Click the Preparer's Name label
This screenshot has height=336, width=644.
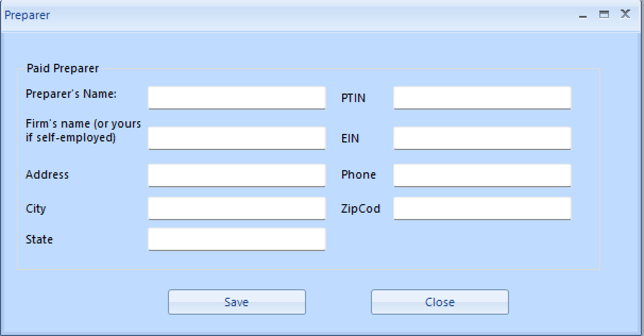(x=71, y=95)
